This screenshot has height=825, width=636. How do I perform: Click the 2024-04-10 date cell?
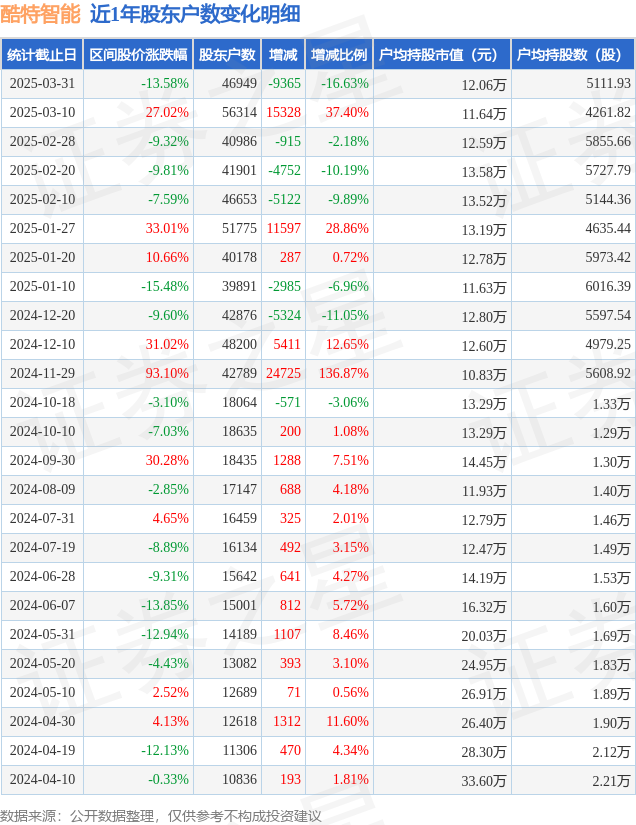(x=43, y=779)
